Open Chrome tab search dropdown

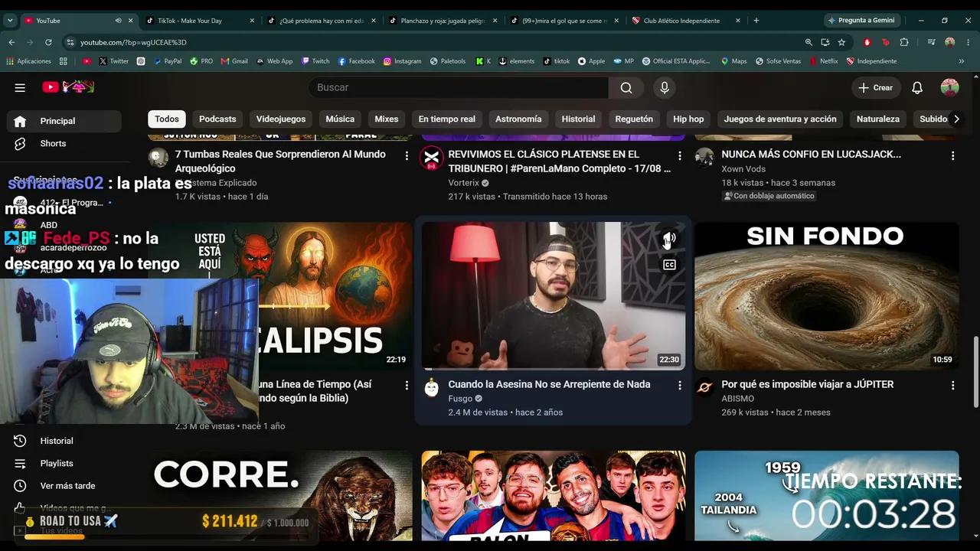[10, 21]
